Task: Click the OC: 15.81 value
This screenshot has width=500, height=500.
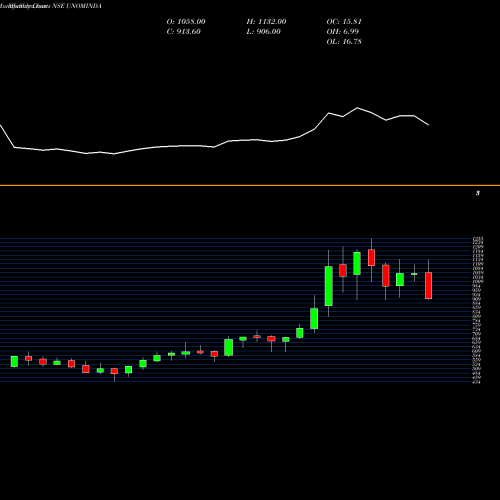Action: 344,22
